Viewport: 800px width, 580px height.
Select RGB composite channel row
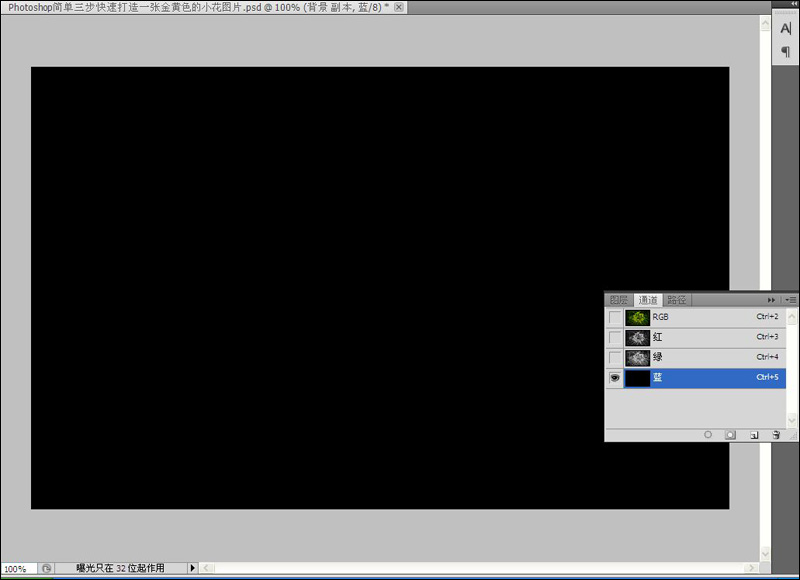[x=696, y=317]
